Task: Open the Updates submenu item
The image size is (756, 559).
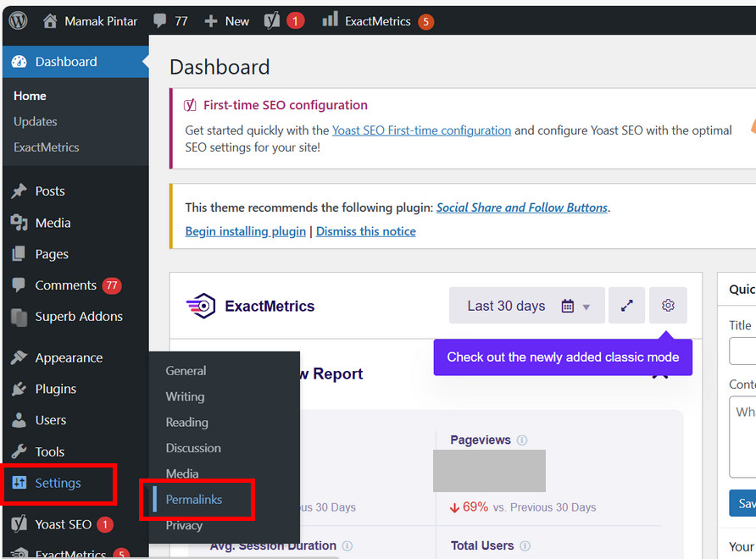Action: click(x=36, y=121)
